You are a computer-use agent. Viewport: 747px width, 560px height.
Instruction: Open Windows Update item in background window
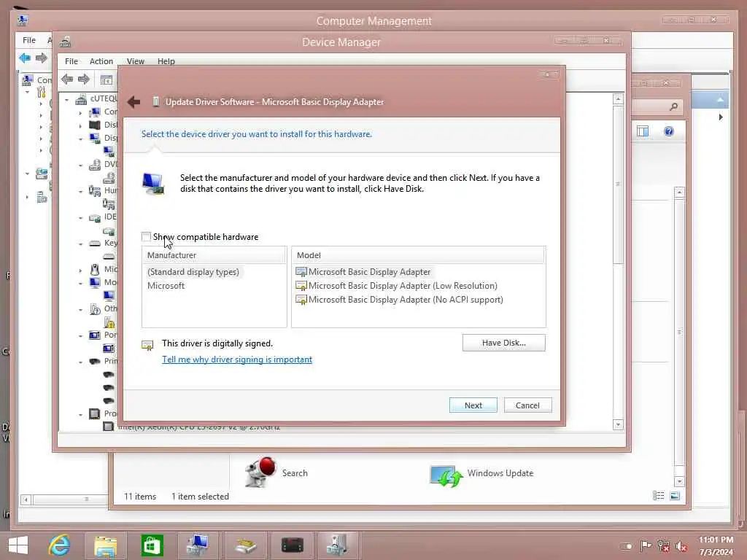click(481, 473)
